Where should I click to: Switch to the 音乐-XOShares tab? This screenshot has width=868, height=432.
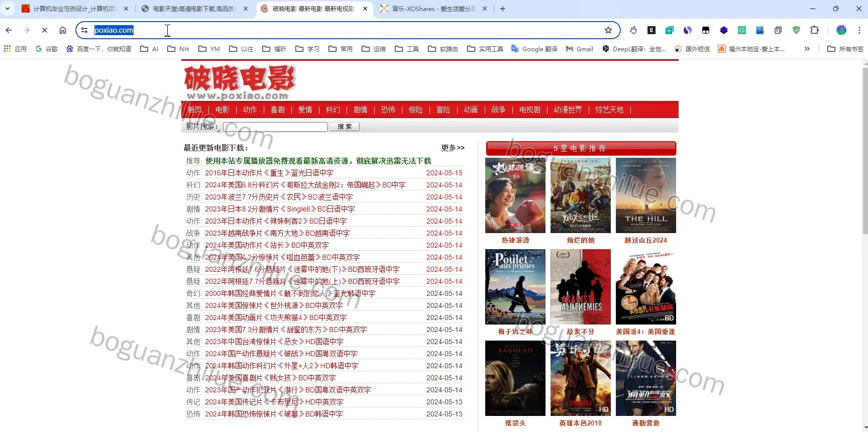coord(433,9)
